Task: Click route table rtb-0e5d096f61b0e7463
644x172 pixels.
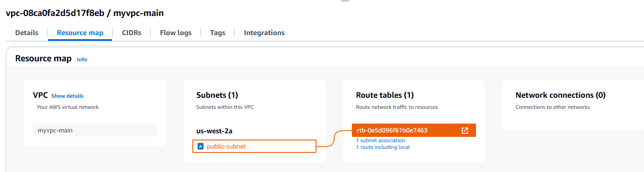Action: tap(414, 130)
